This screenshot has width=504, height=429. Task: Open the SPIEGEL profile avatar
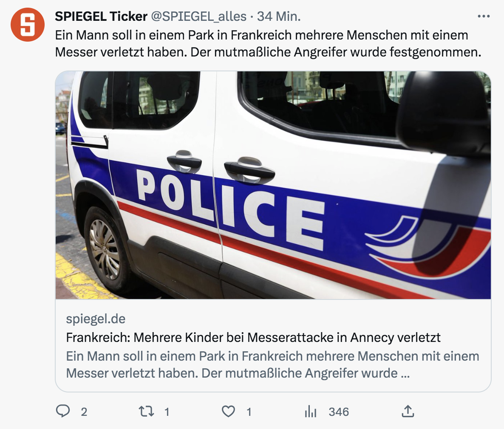[27, 24]
